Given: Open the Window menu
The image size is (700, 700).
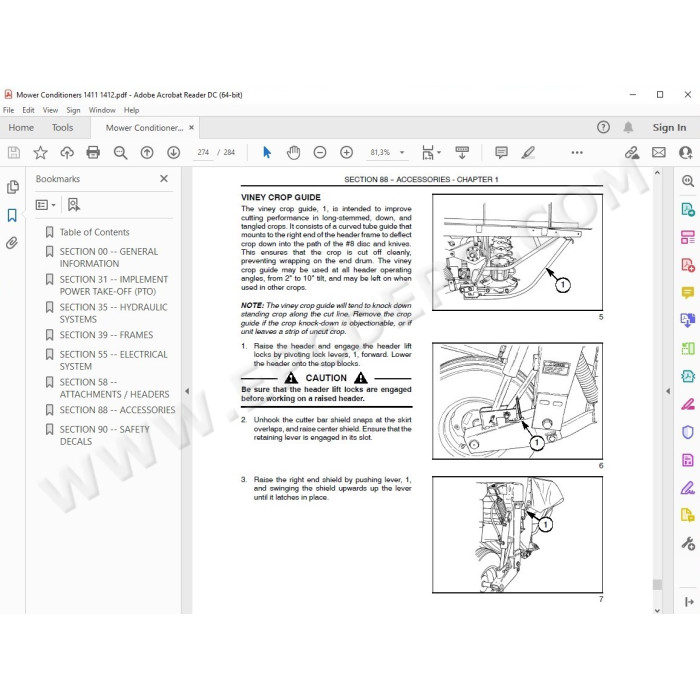Looking at the screenshot, I should click(x=102, y=110).
